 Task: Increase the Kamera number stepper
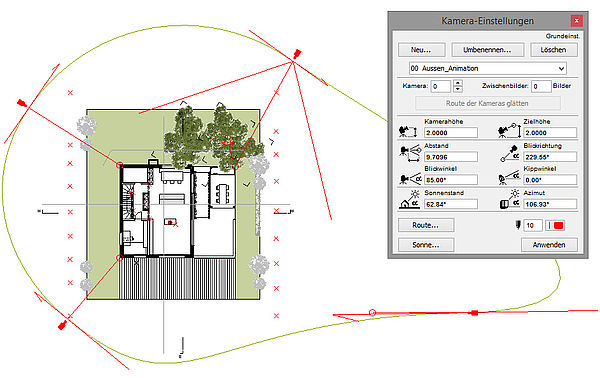coord(458,83)
